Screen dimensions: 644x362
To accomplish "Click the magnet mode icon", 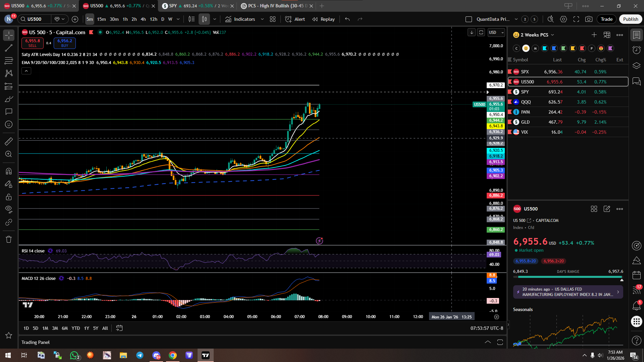I will [x=9, y=171].
